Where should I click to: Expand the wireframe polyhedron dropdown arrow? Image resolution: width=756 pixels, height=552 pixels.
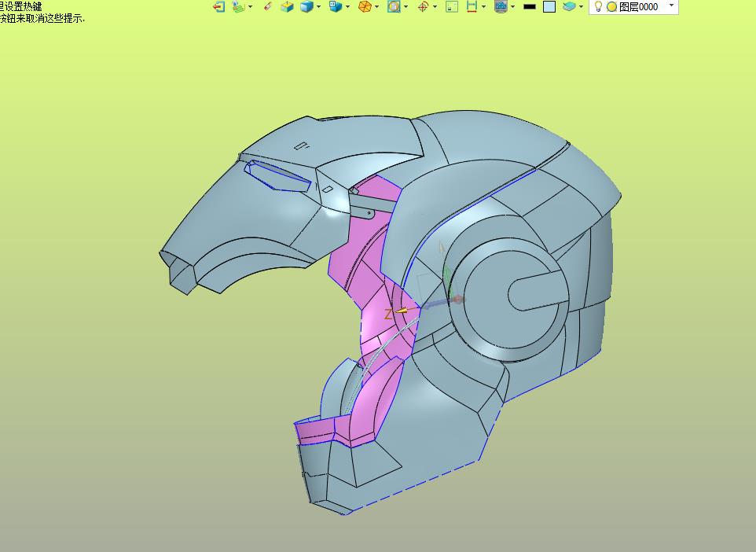[377, 7]
